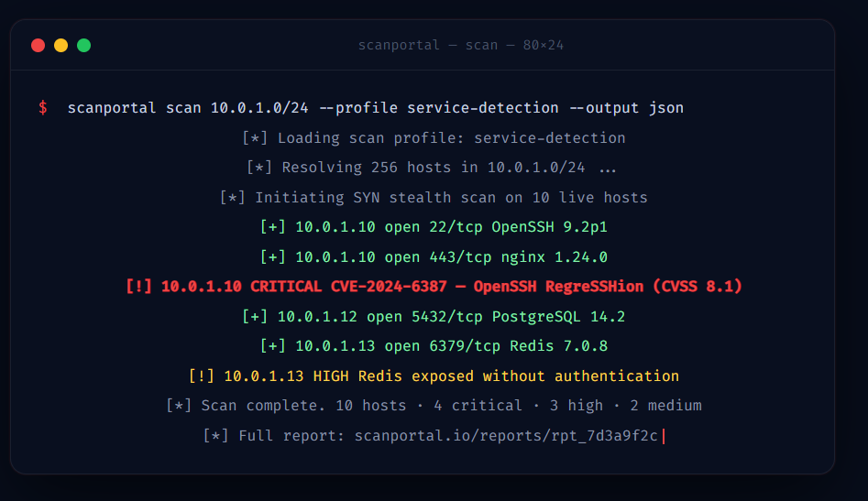Viewport: 868px width, 501px height.
Task: Click the green maximize window dot
Action: (83, 46)
